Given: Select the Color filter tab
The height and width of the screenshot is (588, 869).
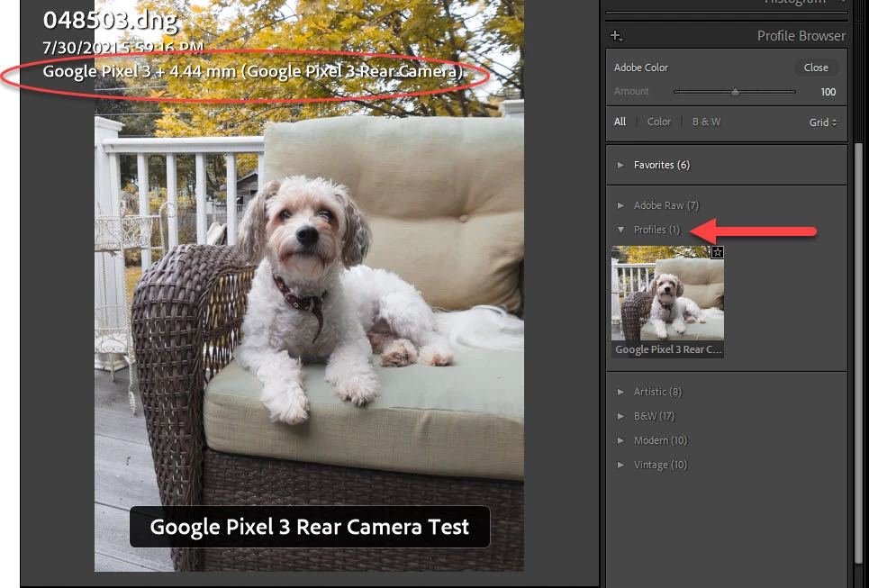Looking at the screenshot, I should click(659, 122).
